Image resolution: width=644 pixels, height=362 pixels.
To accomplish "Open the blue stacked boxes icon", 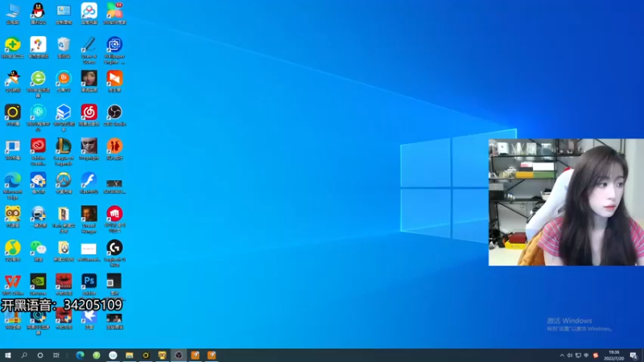I will click(64, 117).
